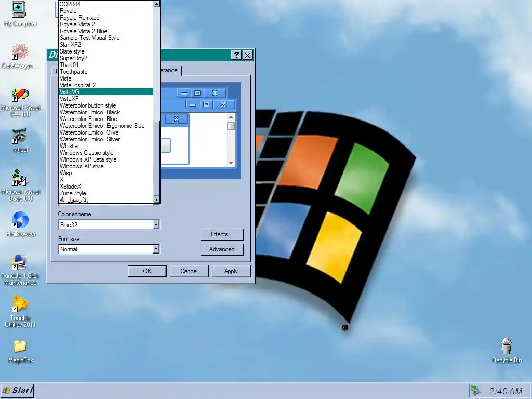The width and height of the screenshot is (532, 399).
Task: Choose Royale Vista 2 style
Action: pyautogui.click(x=106, y=24)
